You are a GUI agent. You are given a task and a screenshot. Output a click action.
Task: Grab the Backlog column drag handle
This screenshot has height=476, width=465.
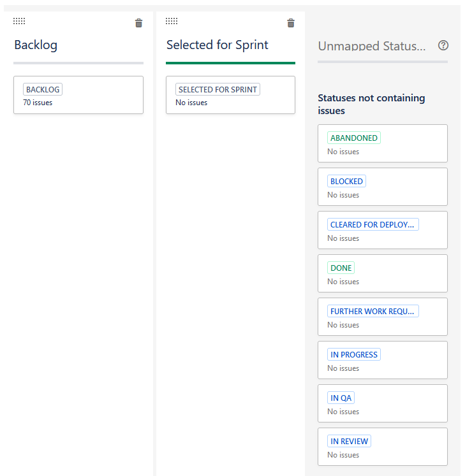coord(19,21)
